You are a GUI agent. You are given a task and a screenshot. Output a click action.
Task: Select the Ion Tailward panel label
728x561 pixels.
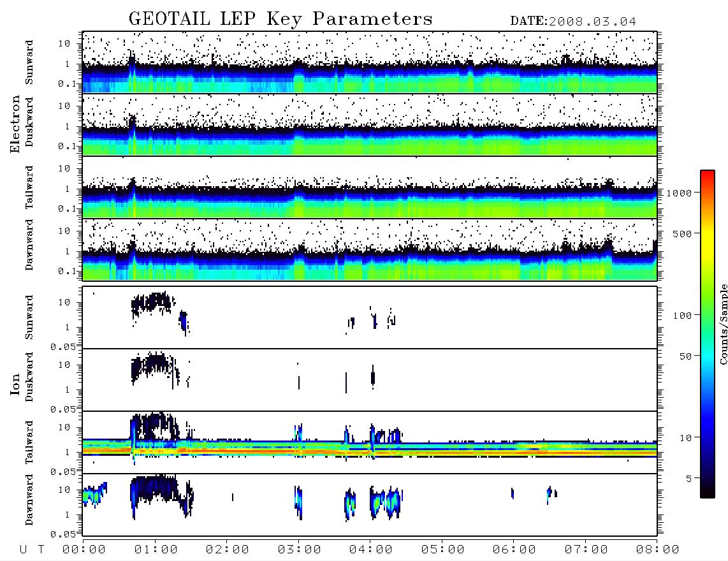click(29, 442)
